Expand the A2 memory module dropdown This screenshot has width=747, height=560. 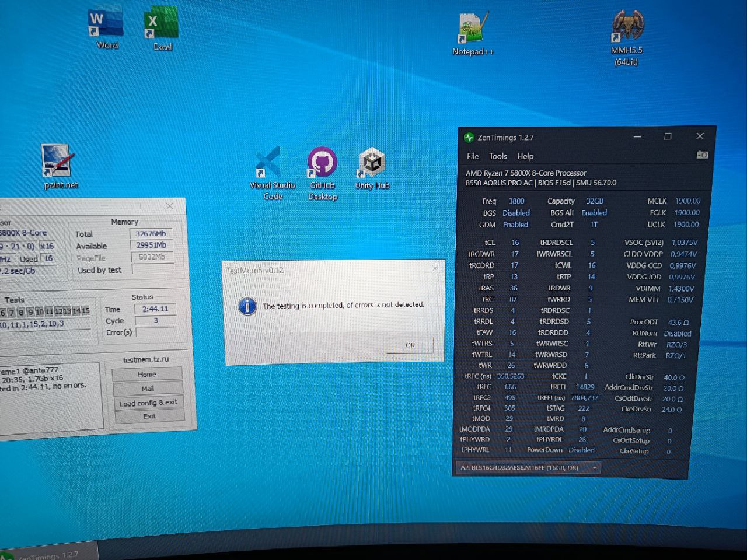point(528,467)
